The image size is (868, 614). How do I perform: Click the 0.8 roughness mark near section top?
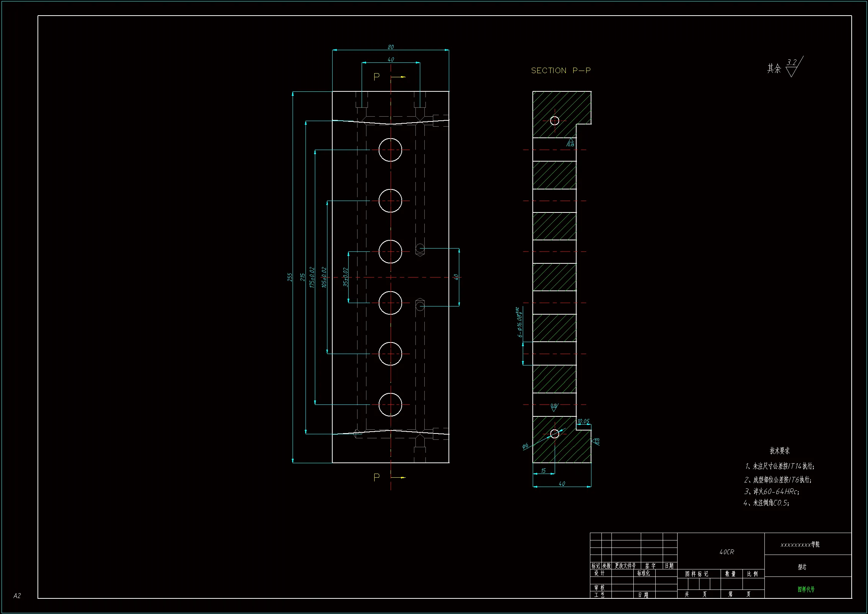(571, 143)
